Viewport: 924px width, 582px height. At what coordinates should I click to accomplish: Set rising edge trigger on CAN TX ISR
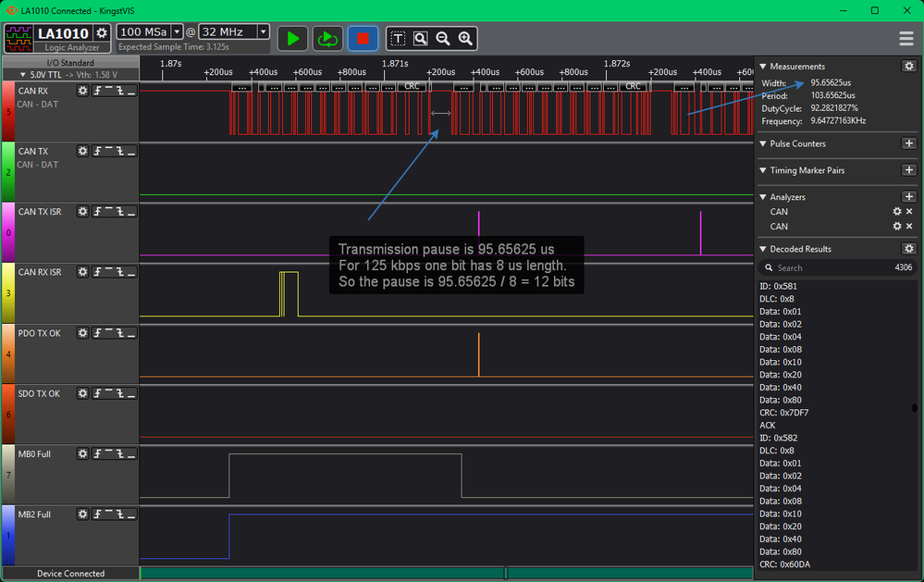click(98, 211)
